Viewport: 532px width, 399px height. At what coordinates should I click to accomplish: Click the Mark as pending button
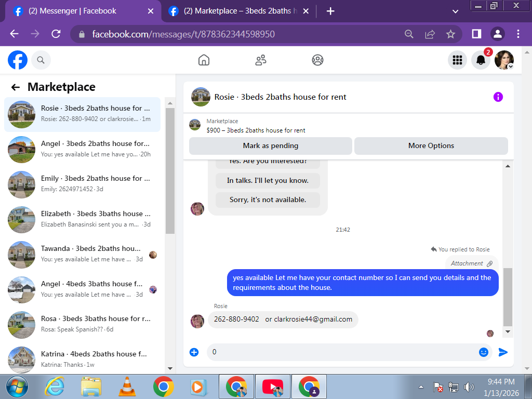[x=270, y=145]
